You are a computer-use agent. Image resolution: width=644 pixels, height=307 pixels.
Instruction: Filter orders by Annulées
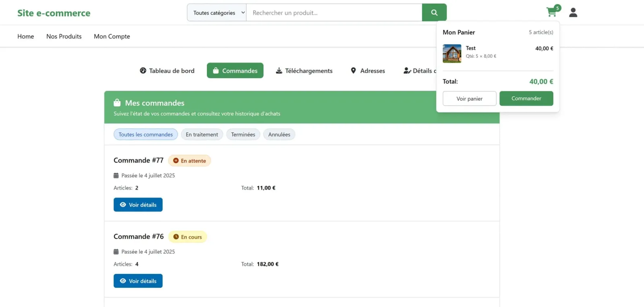(279, 134)
